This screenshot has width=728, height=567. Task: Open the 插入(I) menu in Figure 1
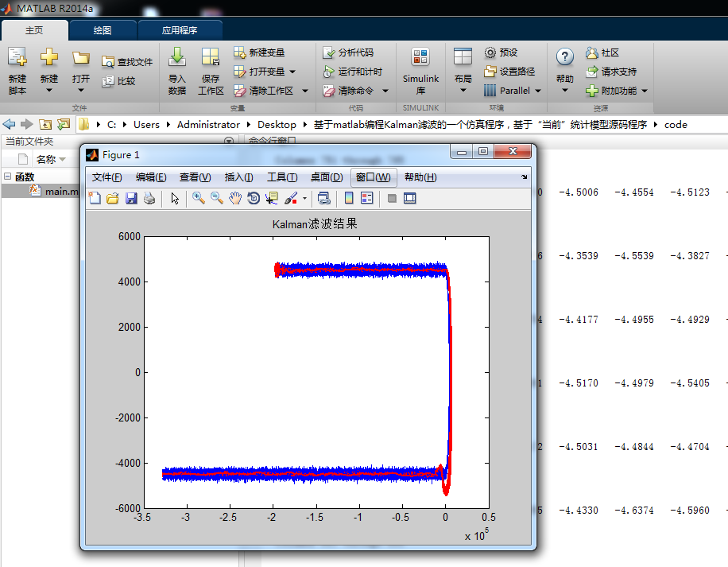(238, 177)
